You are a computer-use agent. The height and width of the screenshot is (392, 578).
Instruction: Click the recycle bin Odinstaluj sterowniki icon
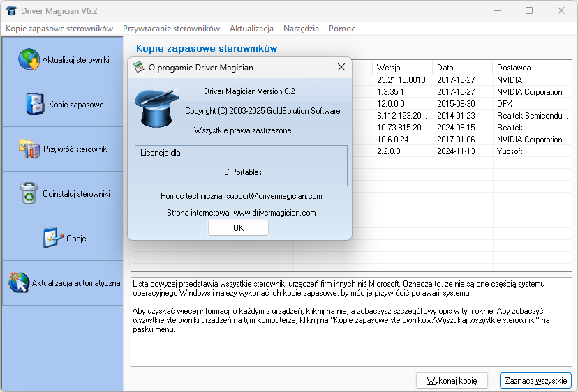point(29,193)
